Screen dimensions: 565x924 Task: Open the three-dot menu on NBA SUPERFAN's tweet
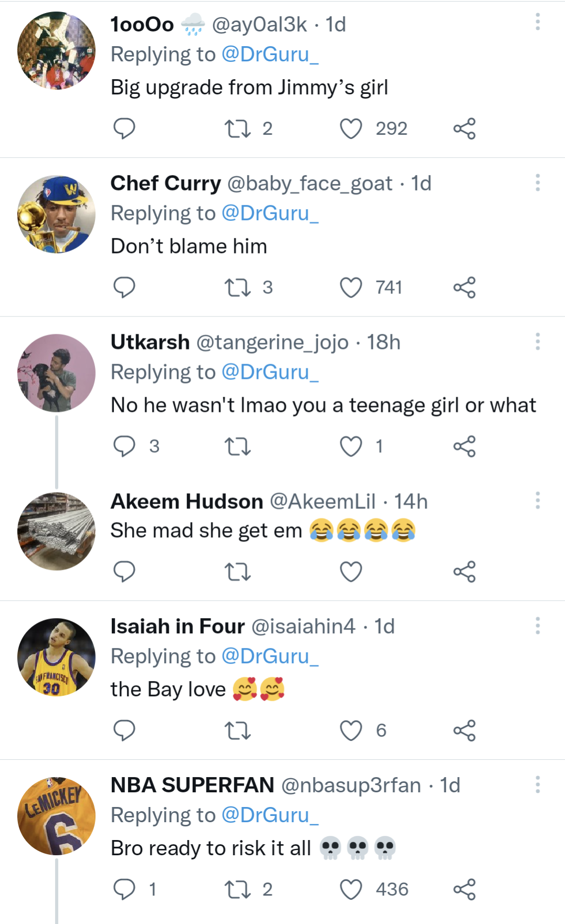[x=538, y=787]
